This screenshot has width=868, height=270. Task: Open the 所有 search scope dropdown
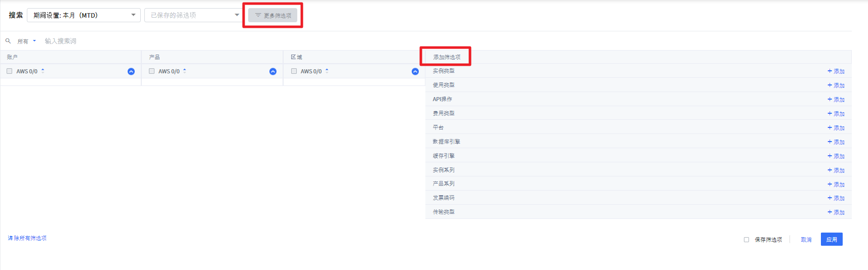click(x=26, y=41)
